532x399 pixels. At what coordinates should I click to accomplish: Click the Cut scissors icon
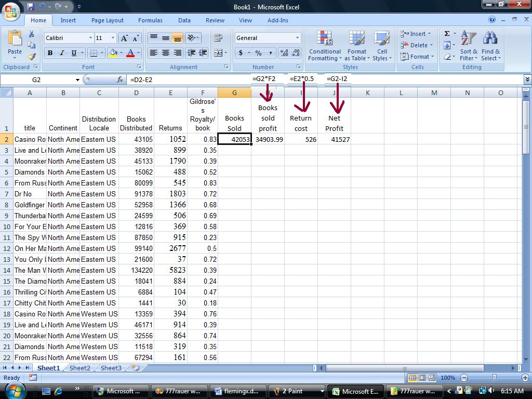click(x=32, y=34)
